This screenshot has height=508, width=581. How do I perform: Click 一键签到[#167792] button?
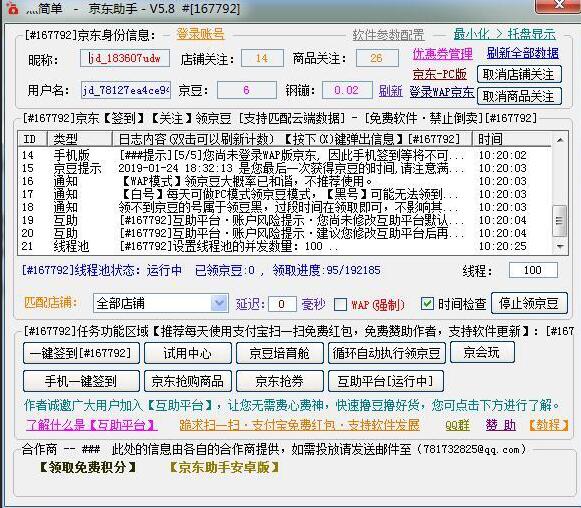pyautogui.click(x=81, y=353)
